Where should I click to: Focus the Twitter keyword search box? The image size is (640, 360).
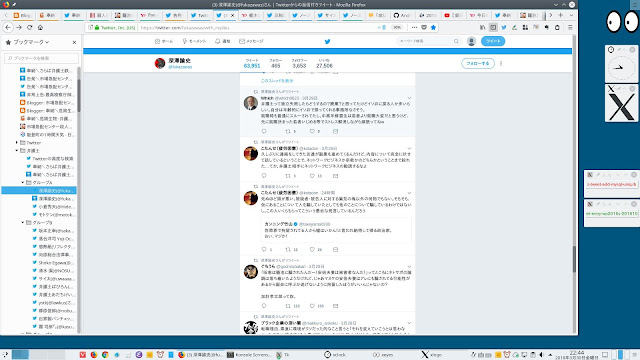click(x=429, y=41)
